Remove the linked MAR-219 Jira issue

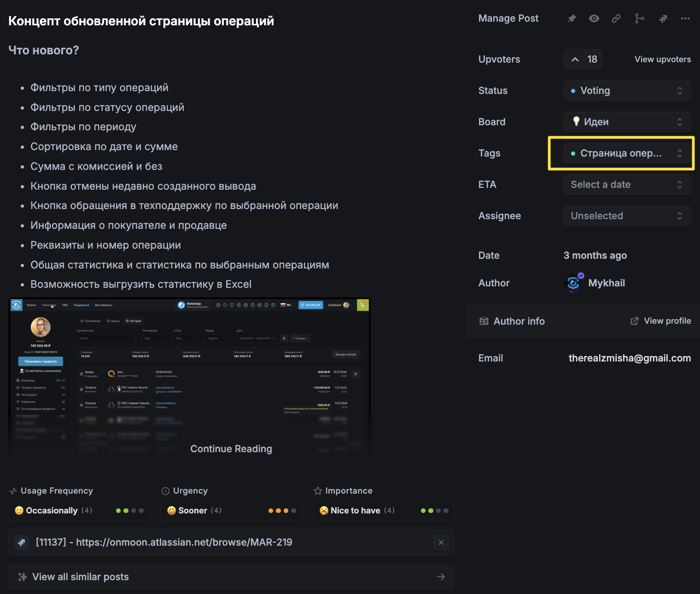point(441,542)
